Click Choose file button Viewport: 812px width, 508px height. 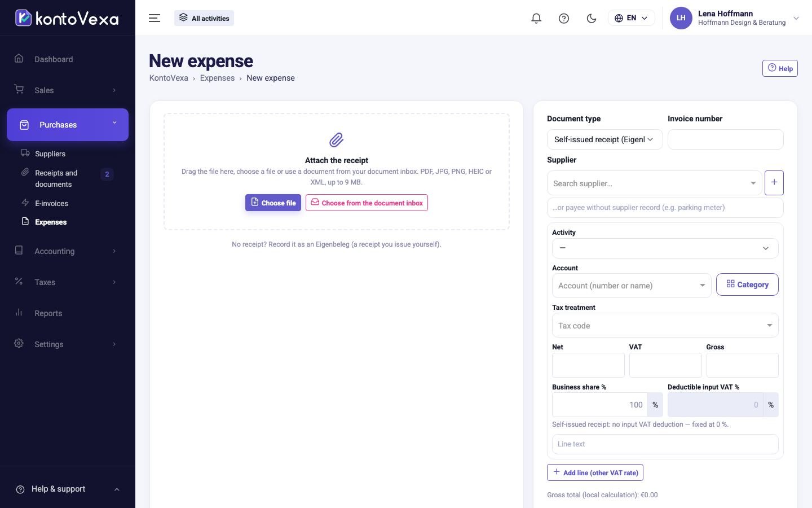(273, 203)
